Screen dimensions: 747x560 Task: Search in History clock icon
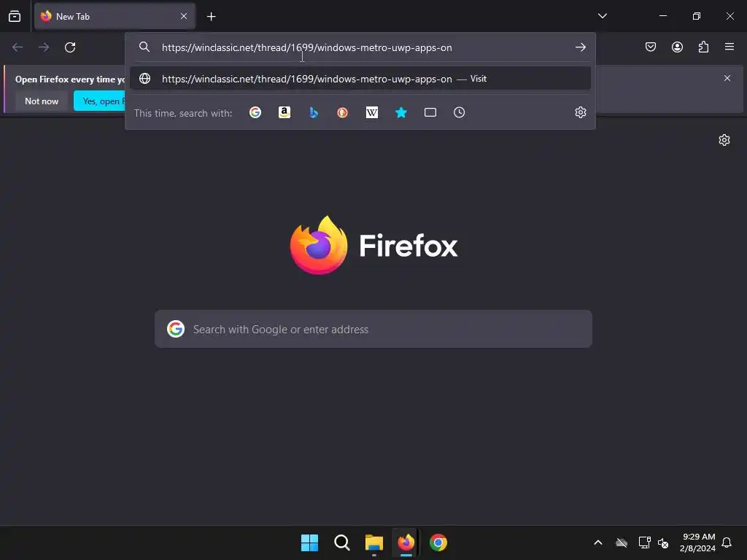tap(460, 112)
